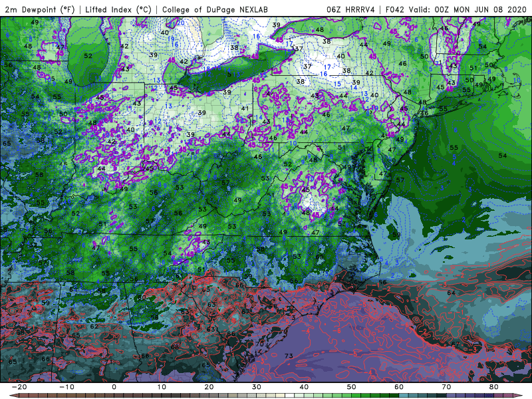This screenshot has width=532, height=399.
Task: Click the "80" colorbar scale label
Action: (x=494, y=387)
